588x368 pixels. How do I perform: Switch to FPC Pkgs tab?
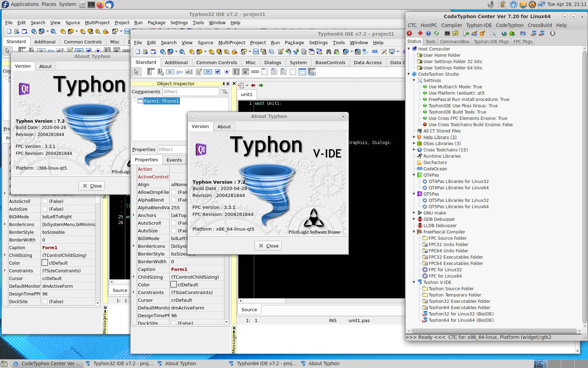523,41
